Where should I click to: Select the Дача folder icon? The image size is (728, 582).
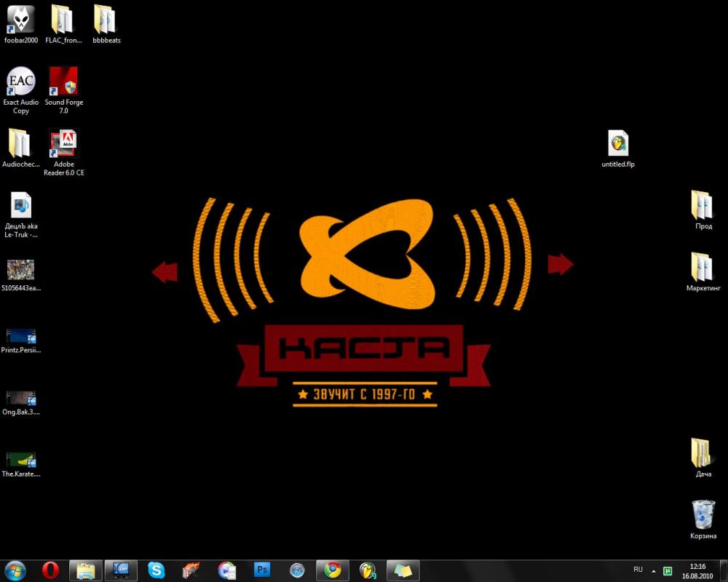[x=702, y=453]
